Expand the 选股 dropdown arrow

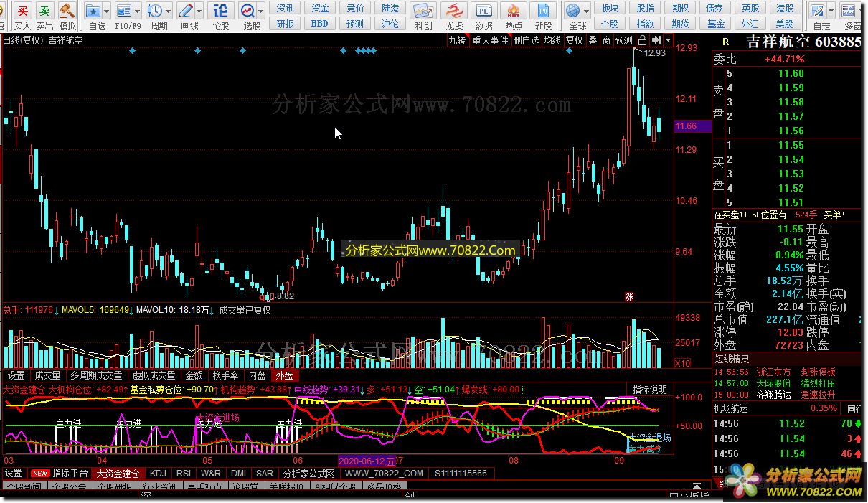pyautogui.click(x=261, y=11)
